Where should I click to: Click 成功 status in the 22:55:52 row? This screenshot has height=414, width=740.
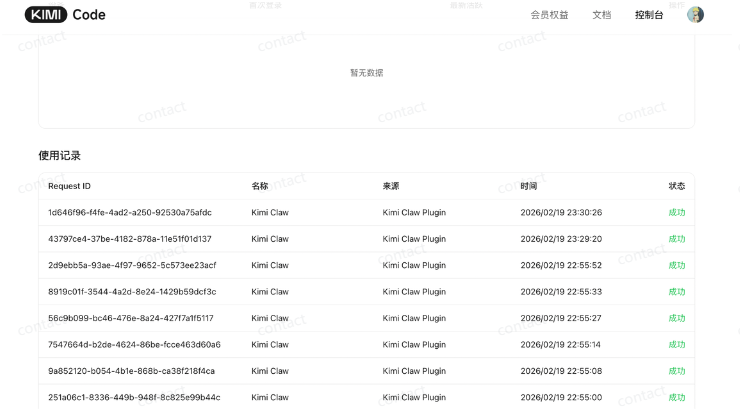677,265
